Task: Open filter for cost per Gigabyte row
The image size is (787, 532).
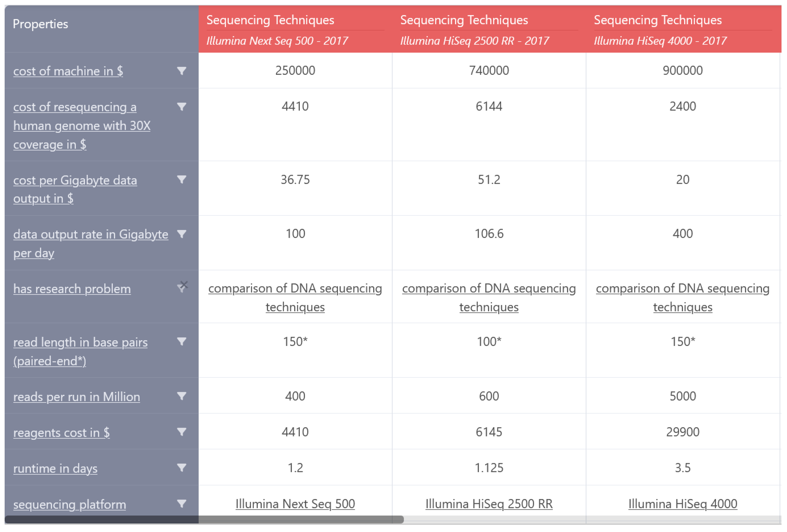Action: [x=181, y=180]
